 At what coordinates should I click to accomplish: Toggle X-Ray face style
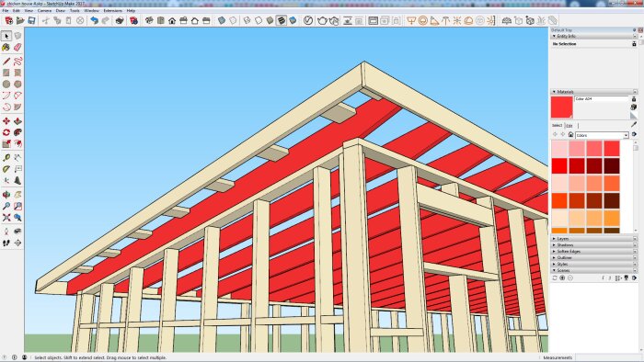pos(222,20)
